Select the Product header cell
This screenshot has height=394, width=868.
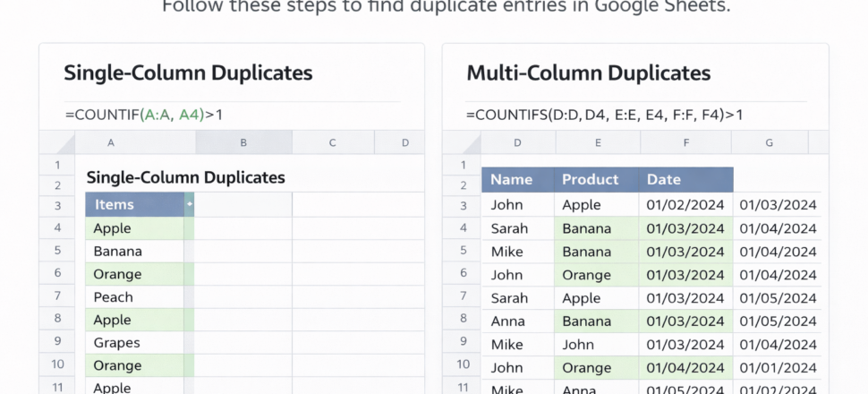[x=597, y=180]
